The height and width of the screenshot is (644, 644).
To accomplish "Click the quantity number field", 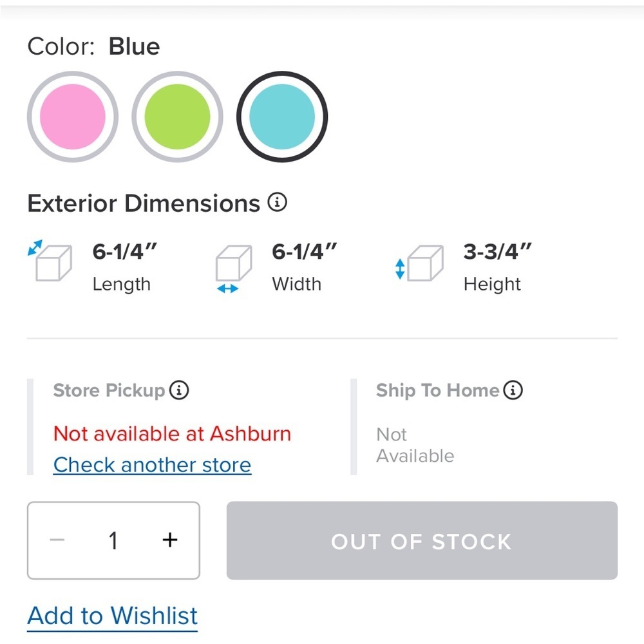I will 113,540.
